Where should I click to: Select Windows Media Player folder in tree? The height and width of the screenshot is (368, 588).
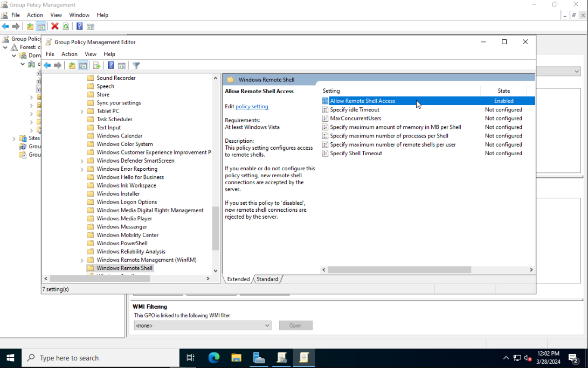[124, 218]
